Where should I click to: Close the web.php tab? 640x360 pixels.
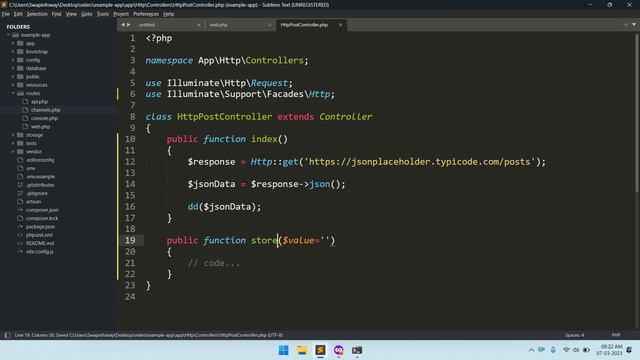[269, 25]
